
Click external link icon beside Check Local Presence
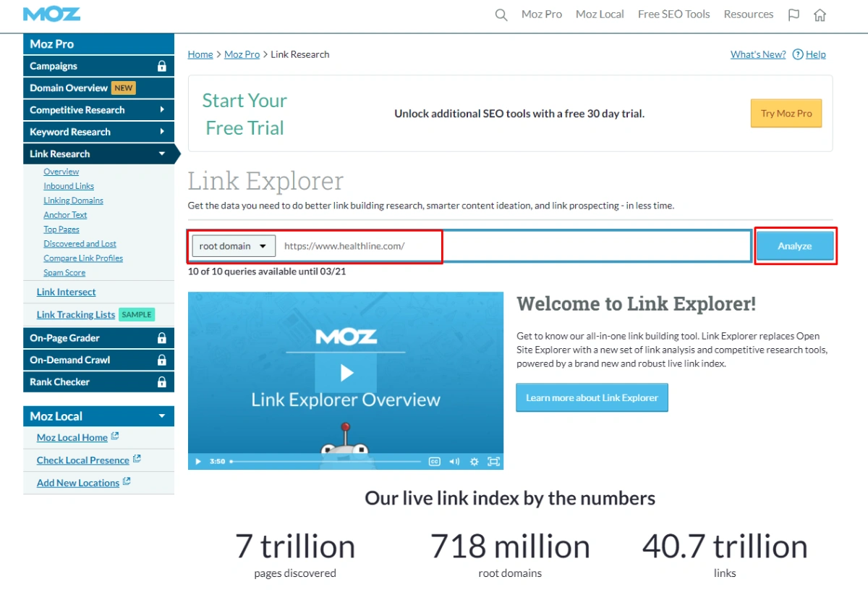pyautogui.click(x=137, y=459)
